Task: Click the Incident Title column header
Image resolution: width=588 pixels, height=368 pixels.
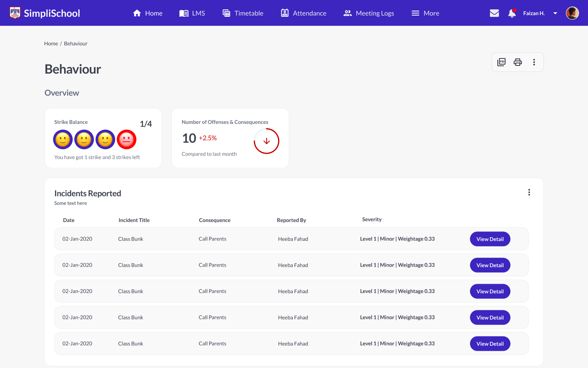Action: tap(134, 220)
